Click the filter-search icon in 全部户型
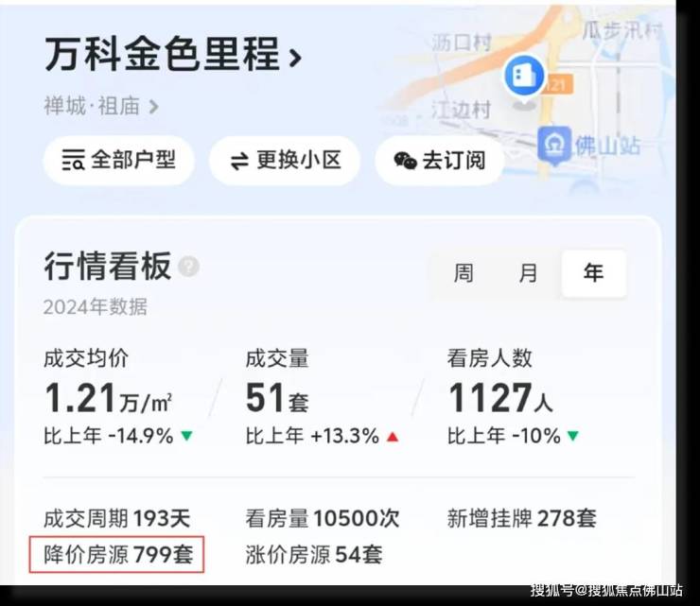 click(x=73, y=161)
